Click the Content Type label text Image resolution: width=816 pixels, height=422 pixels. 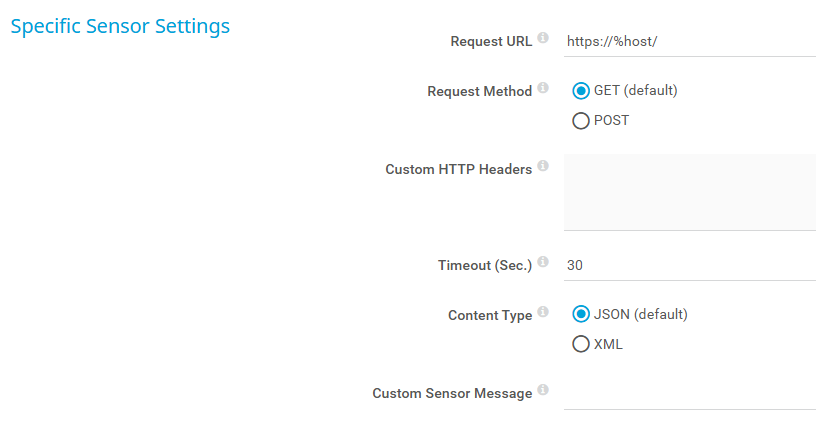tap(490, 315)
